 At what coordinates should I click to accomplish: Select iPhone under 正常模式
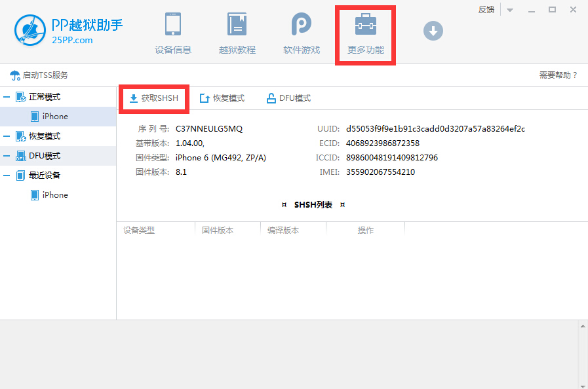tap(58, 117)
